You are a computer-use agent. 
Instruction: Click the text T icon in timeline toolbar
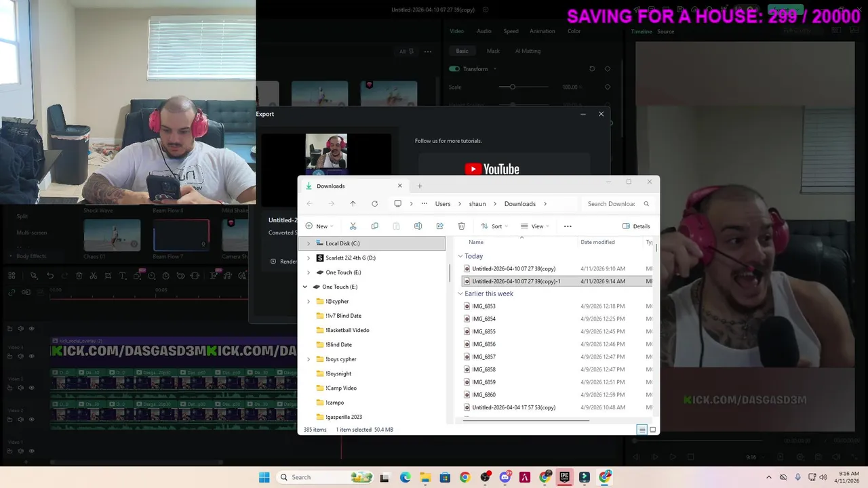pyautogui.click(x=123, y=276)
